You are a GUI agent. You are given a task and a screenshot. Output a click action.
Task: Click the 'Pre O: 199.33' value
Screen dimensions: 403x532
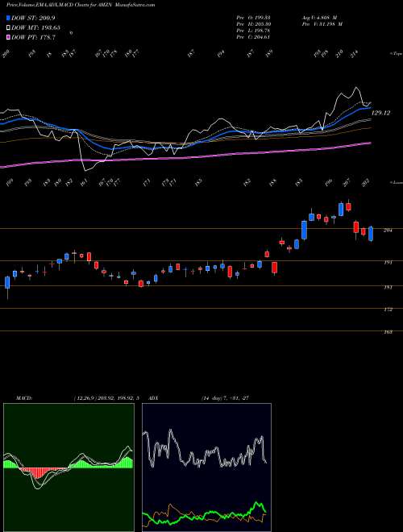point(253,17)
